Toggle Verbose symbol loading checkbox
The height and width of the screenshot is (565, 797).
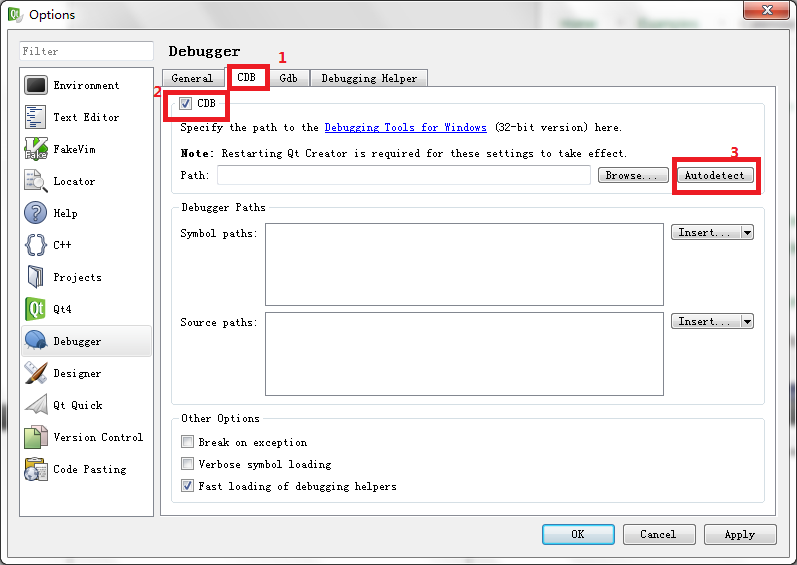pyautogui.click(x=187, y=464)
